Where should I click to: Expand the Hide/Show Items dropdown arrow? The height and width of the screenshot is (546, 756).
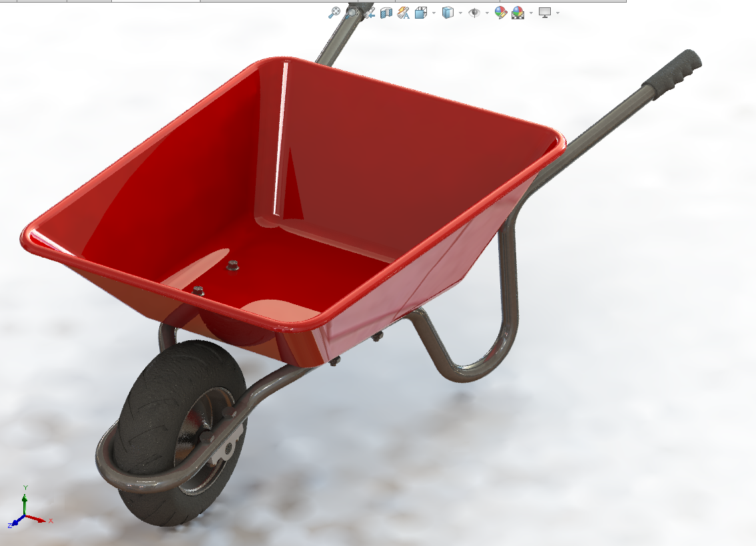point(487,13)
